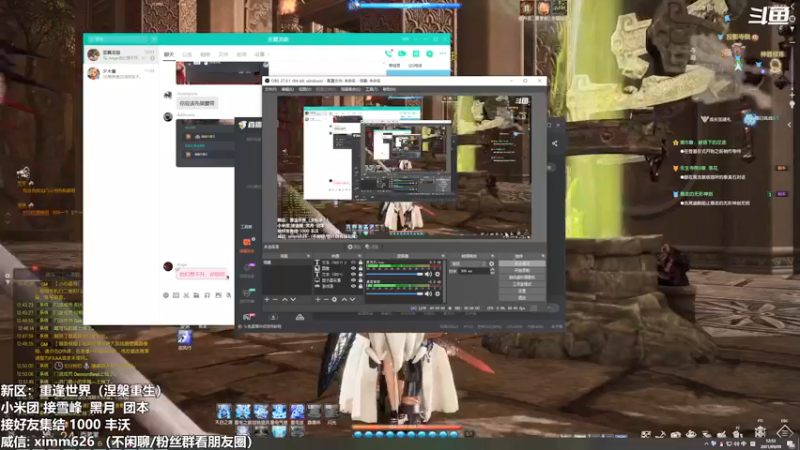Open the transition type dropdown in OBS
Viewport: 800px width, 450px height.
point(469,264)
